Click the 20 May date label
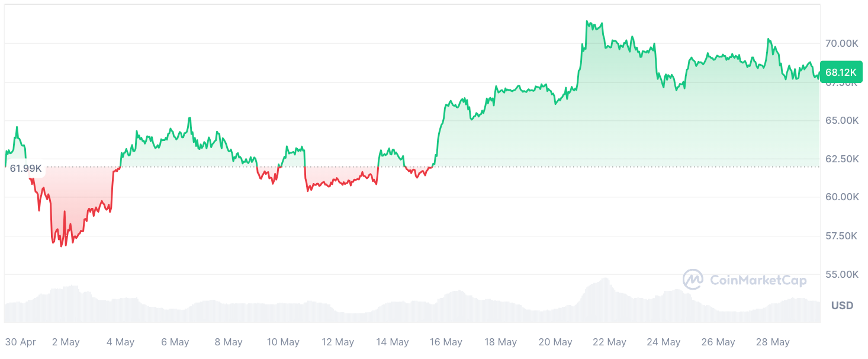 [x=555, y=342]
